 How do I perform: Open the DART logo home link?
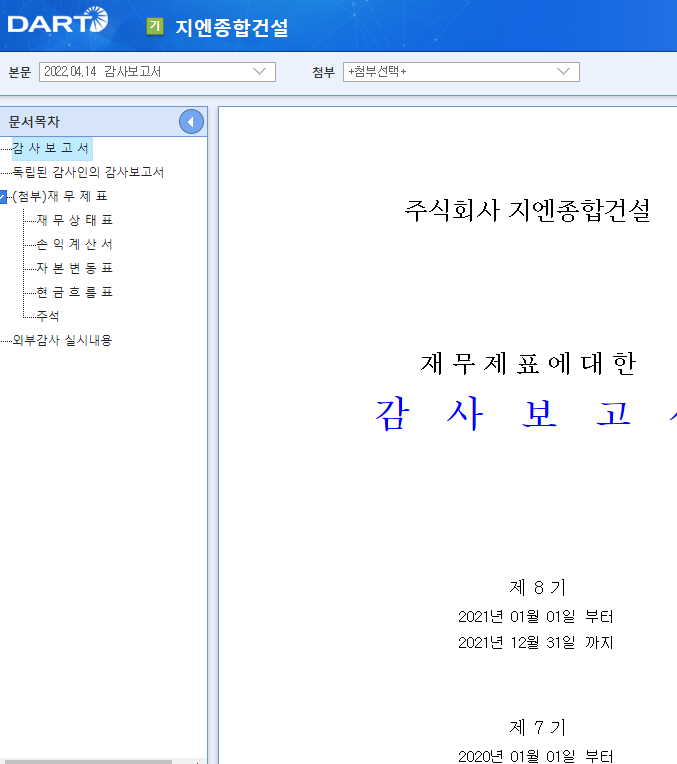pos(58,21)
